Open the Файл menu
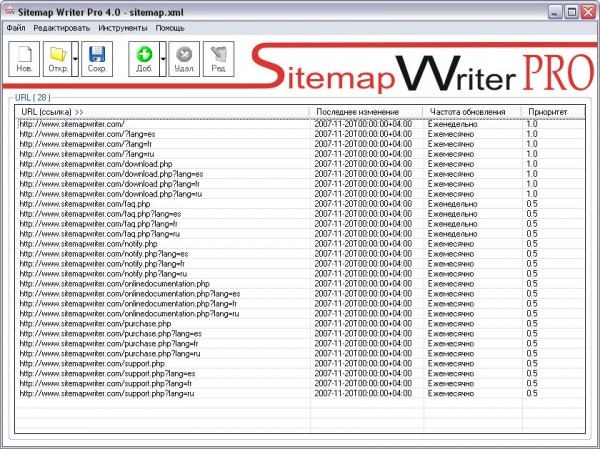The width and height of the screenshot is (600, 449). pos(16,28)
